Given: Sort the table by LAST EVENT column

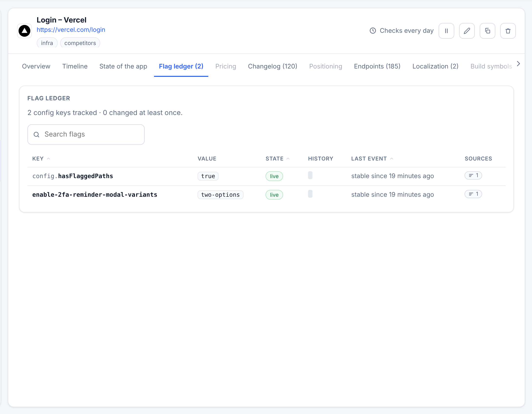Looking at the screenshot, I should [x=372, y=159].
